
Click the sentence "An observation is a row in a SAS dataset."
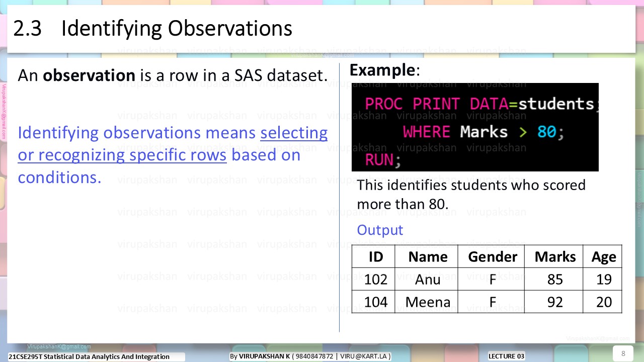173,75
